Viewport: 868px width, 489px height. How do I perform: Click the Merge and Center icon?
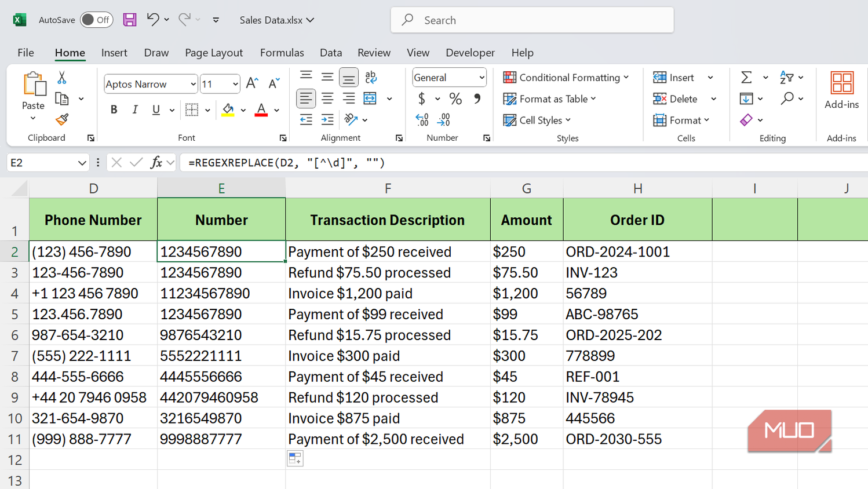pos(370,98)
